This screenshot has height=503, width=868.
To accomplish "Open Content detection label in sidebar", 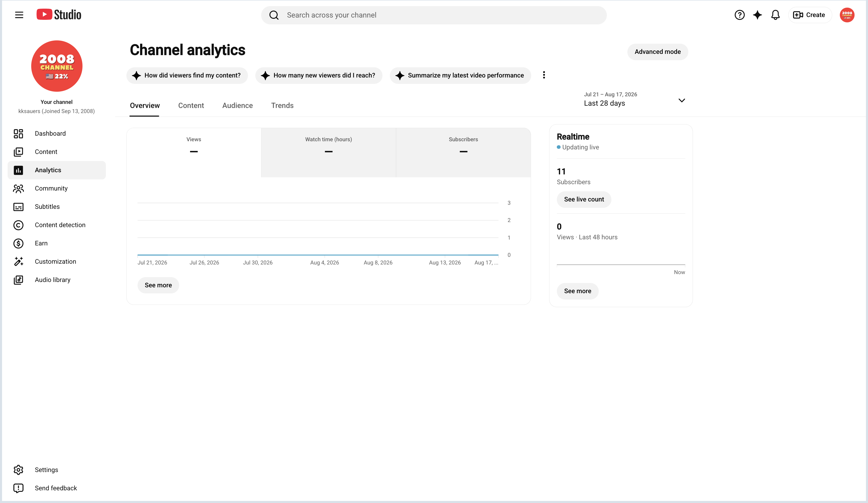I will [60, 225].
